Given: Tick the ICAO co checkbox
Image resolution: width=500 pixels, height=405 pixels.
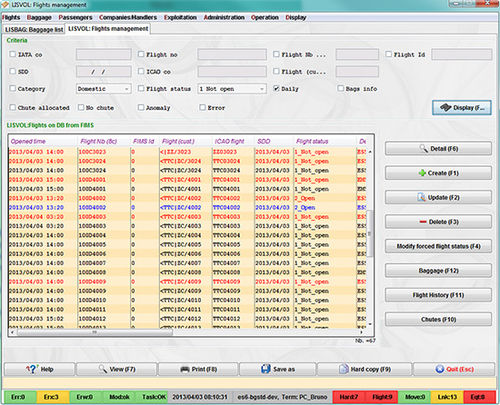Looking at the screenshot, I should pos(141,71).
